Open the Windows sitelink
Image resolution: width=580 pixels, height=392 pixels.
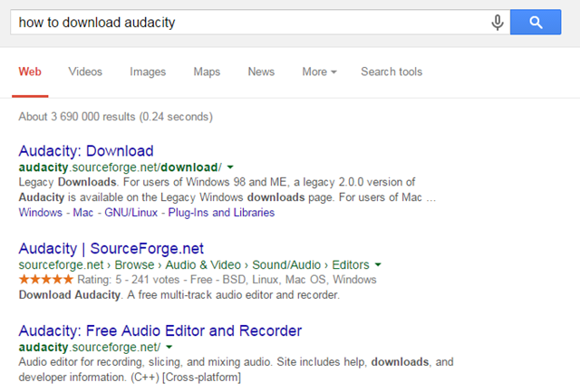41,213
